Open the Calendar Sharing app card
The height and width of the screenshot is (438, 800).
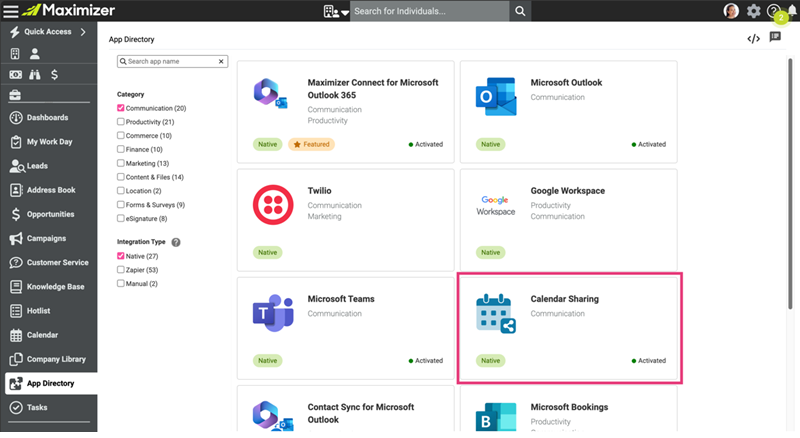click(569, 326)
